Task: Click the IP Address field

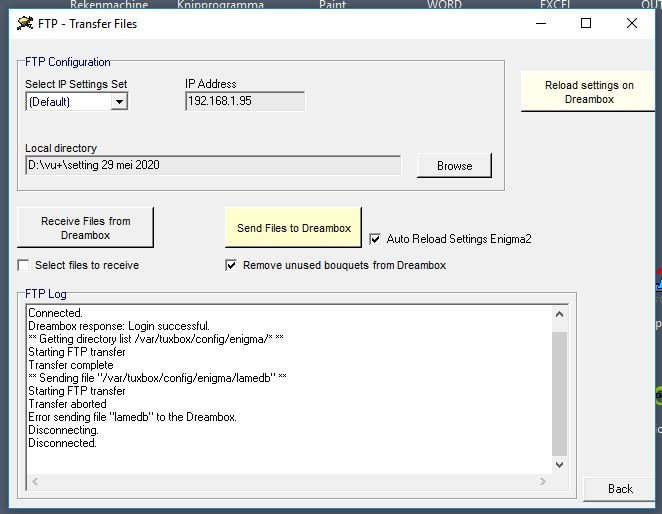Action: 245,101
